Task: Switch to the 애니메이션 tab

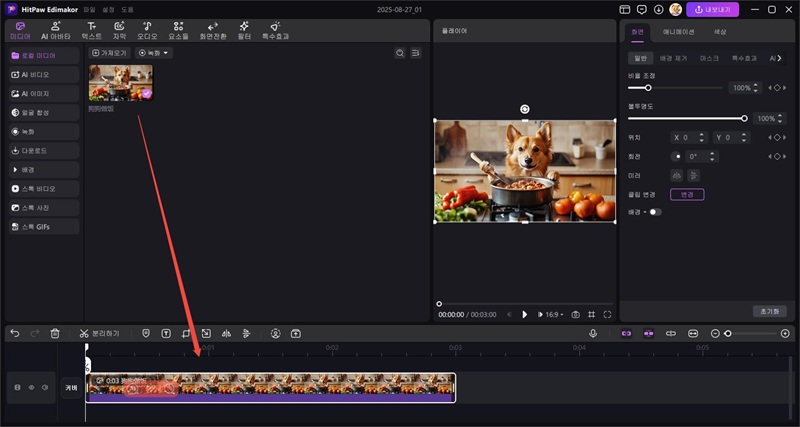Action: (678, 32)
